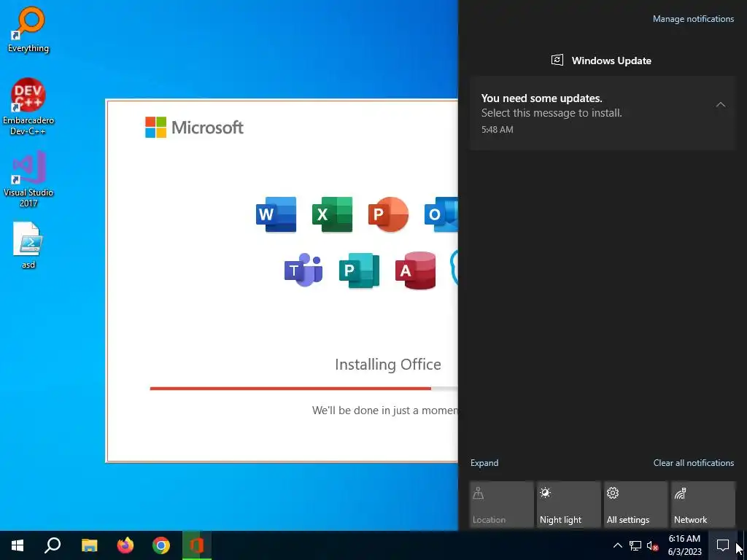Viewport: 747px width, 560px height.
Task: Open File Explorer from the taskbar
Action: [89, 545]
